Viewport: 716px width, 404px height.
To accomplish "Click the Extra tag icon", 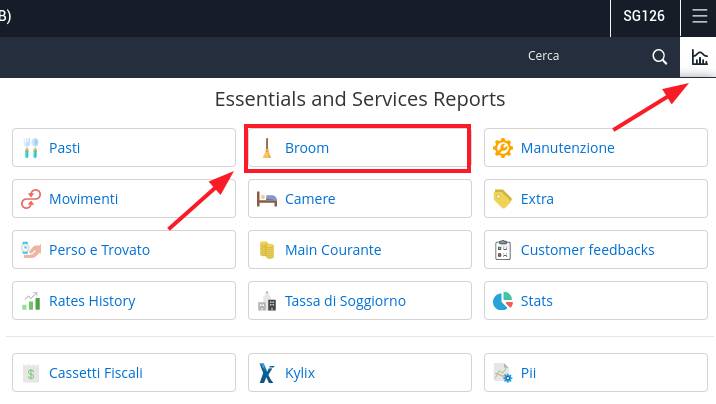I will click(x=503, y=199).
